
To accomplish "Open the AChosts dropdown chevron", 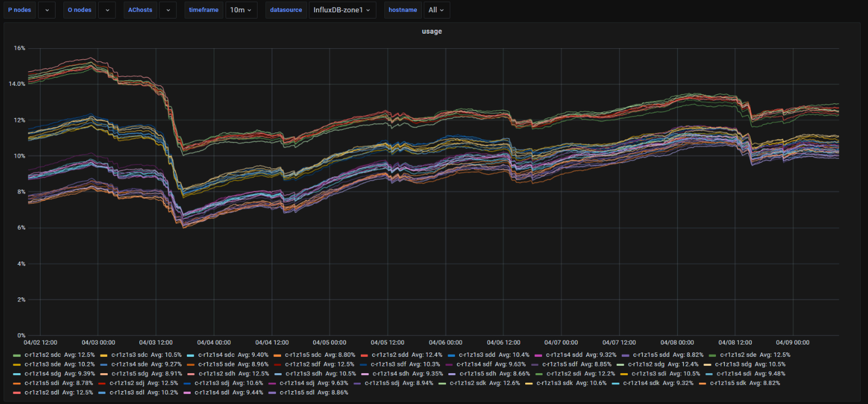I will tap(168, 10).
